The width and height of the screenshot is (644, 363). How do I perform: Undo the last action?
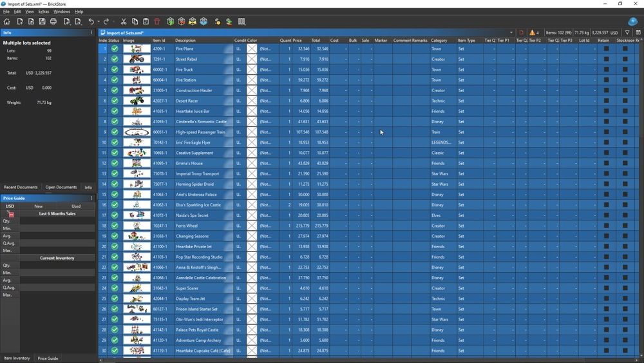click(91, 21)
